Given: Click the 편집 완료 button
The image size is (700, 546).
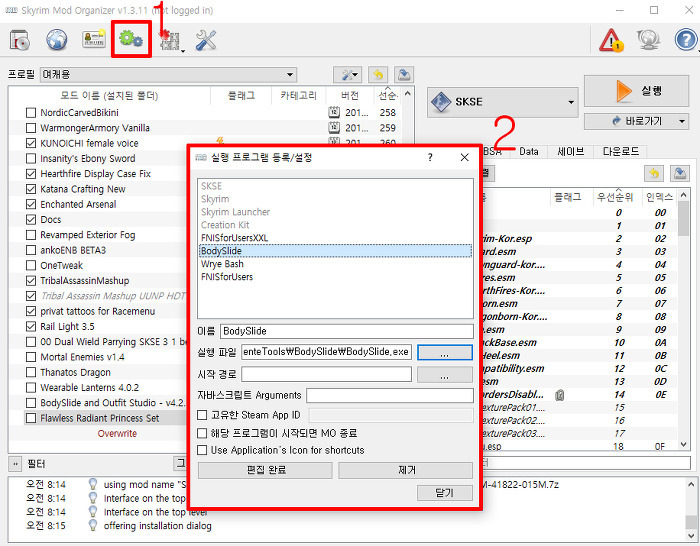Looking at the screenshot, I should 266,470.
